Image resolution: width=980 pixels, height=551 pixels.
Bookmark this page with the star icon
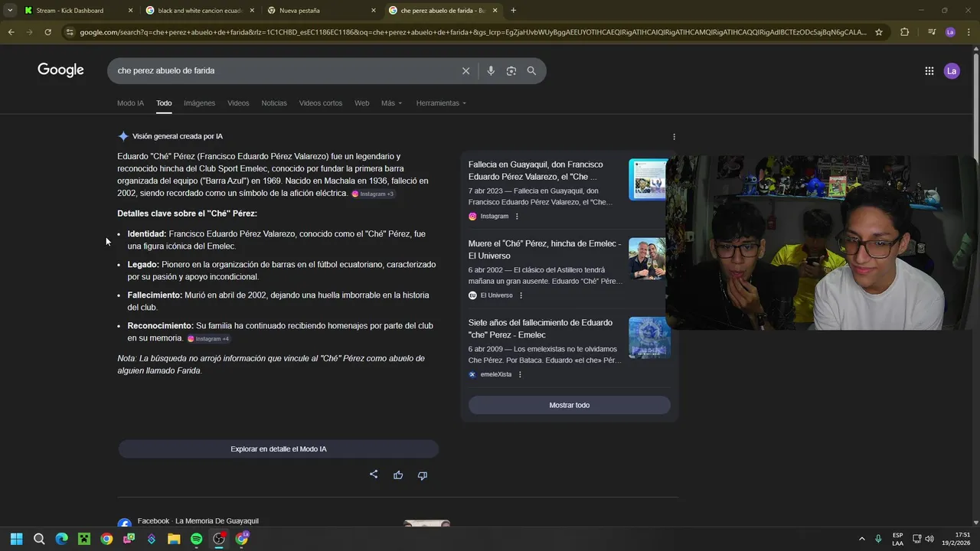[x=879, y=32]
